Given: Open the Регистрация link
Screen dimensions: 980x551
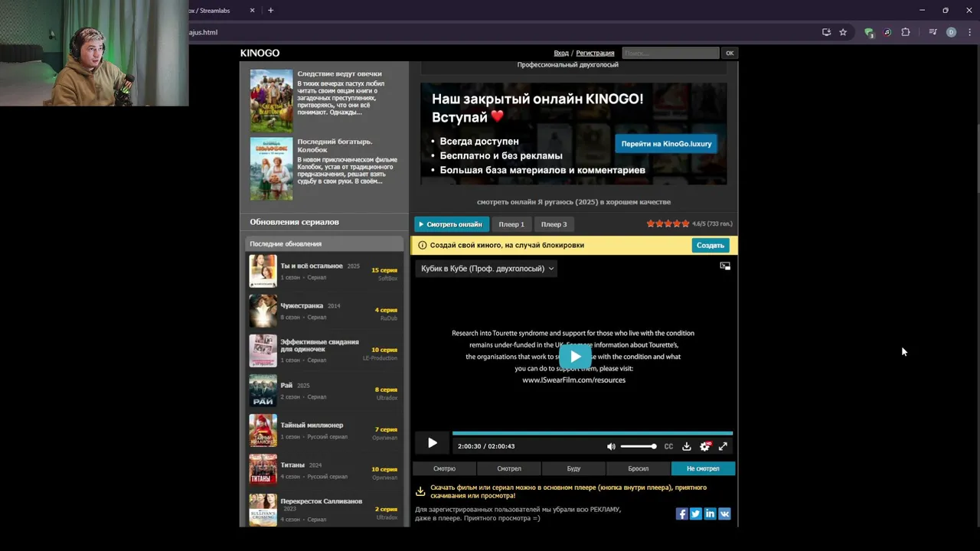Looking at the screenshot, I should coord(595,53).
